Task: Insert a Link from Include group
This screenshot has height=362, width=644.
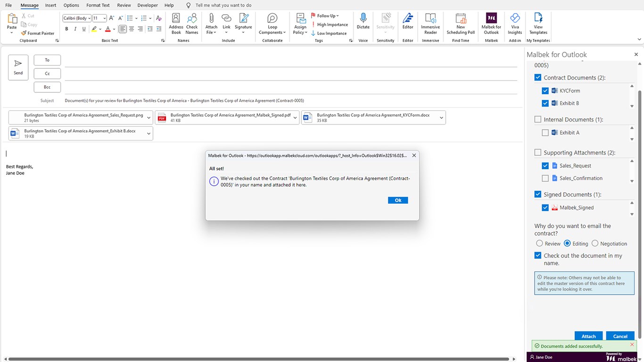Action: 227,24
